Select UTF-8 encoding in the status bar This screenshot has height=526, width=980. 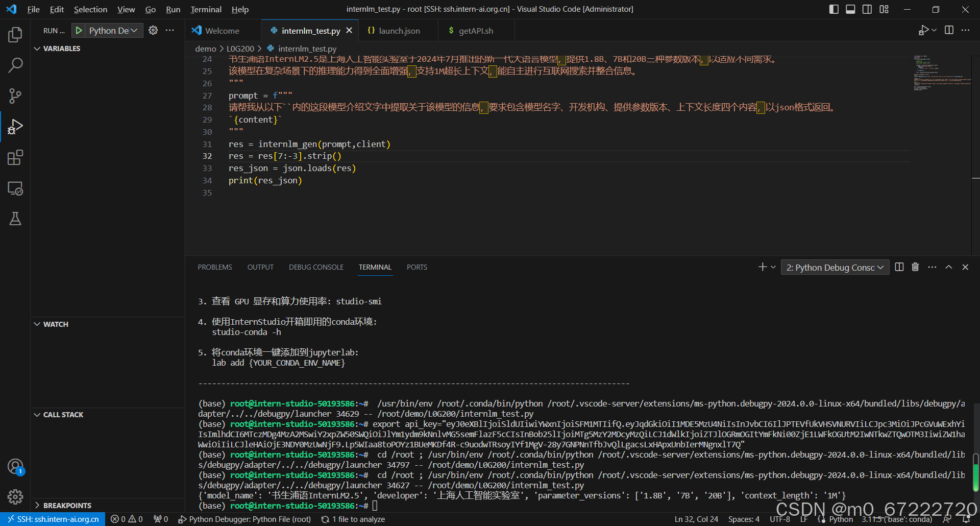[x=779, y=519]
